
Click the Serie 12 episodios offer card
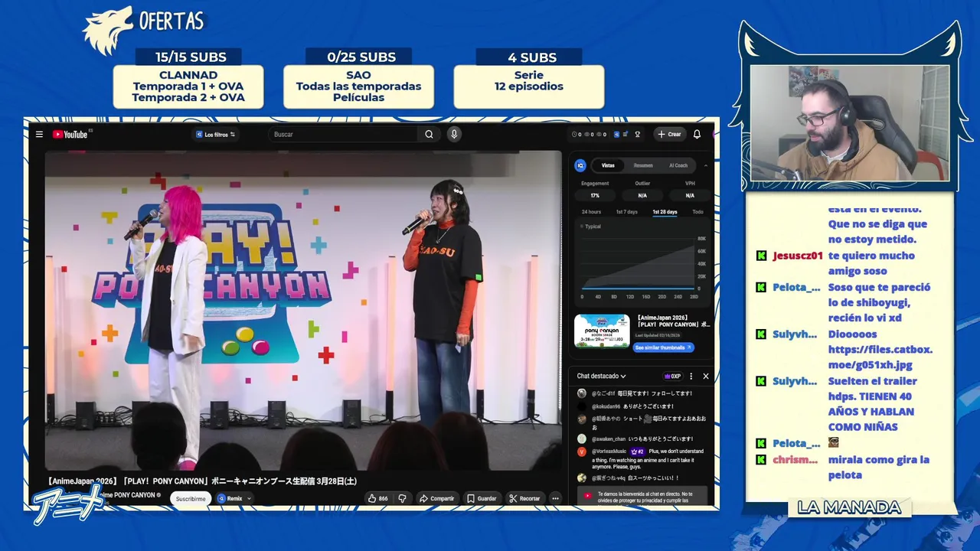click(x=529, y=78)
